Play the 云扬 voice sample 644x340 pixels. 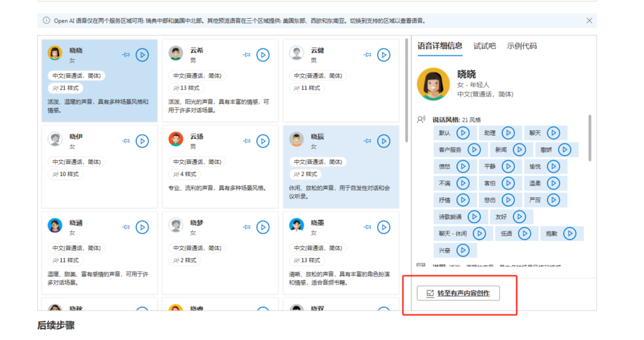click(x=263, y=141)
